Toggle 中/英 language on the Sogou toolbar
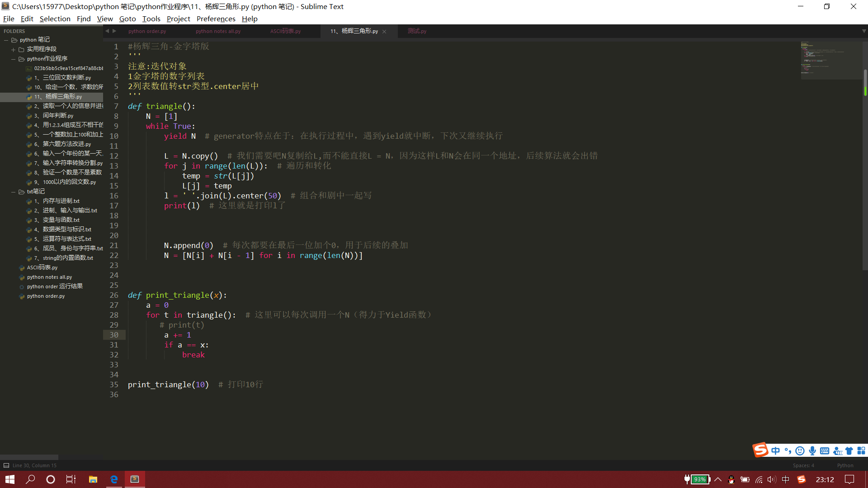The height and width of the screenshot is (488, 868). tap(775, 450)
